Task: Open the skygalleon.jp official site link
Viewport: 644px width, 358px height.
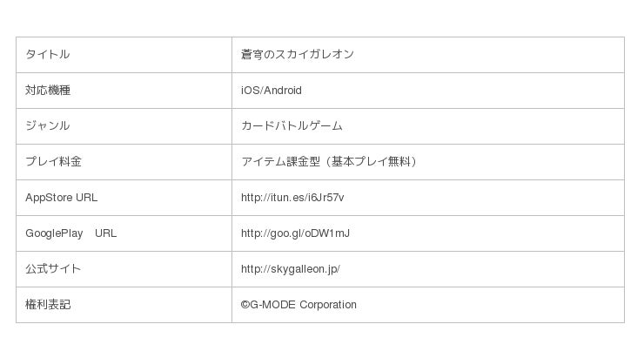Action: coord(290,269)
